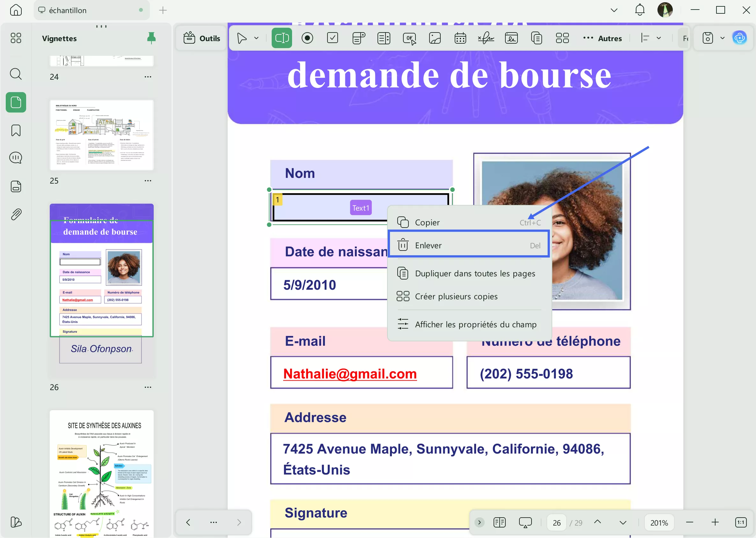The width and height of the screenshot is (756, 538).
Task: Select the date field tool
Action: 460,38
